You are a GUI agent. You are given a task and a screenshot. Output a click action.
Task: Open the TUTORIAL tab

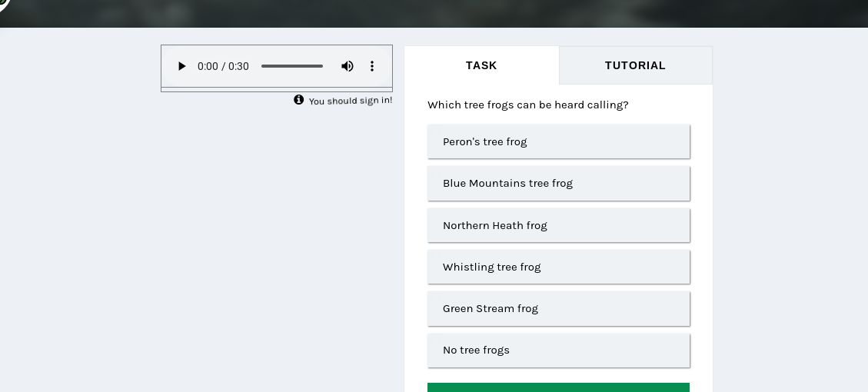[x=635, y=65]
